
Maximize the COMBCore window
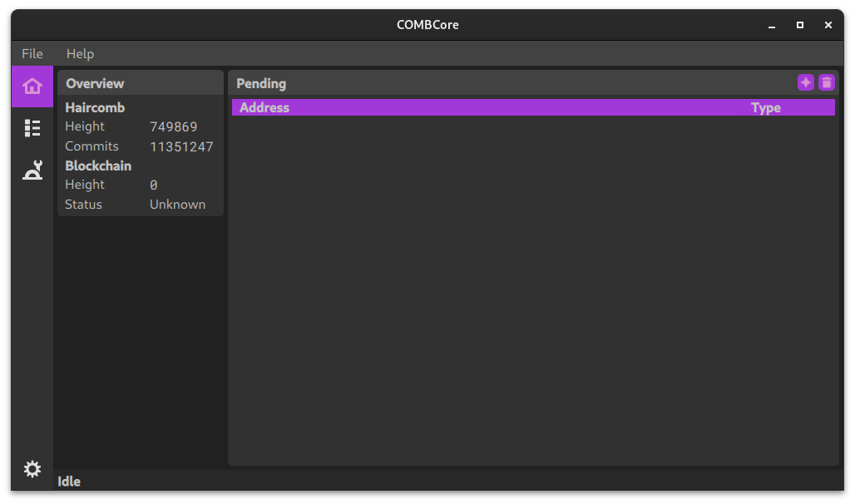click(800, 25)
